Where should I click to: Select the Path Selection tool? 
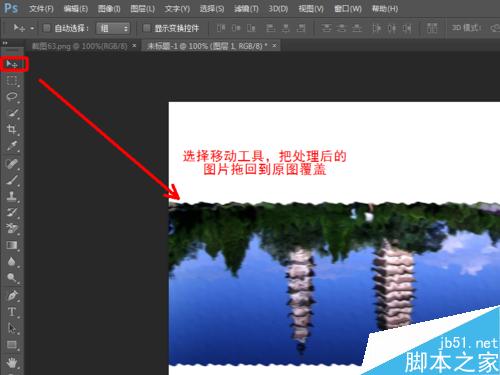[x=12, y=328]
